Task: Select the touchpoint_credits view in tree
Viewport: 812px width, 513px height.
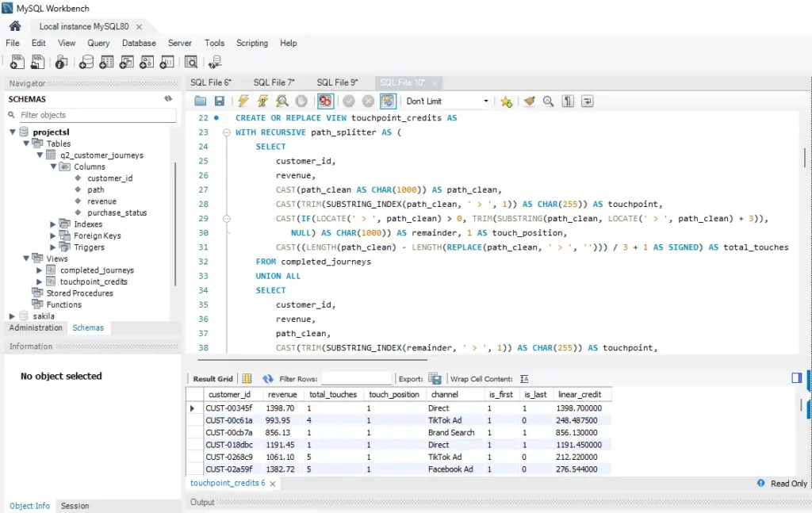Action: [94, 281]
